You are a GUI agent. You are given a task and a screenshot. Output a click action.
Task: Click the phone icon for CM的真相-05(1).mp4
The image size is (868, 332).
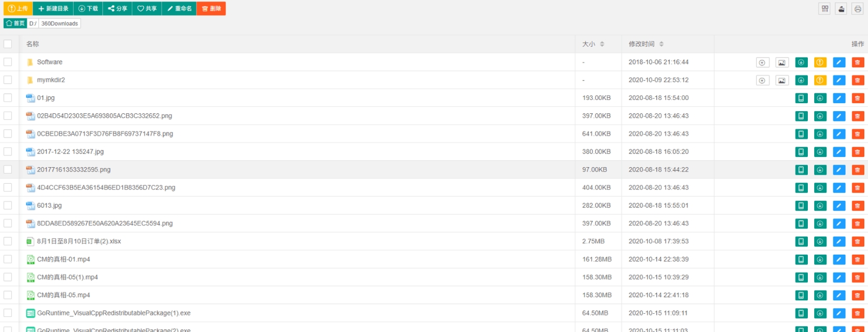coord(801,277)
